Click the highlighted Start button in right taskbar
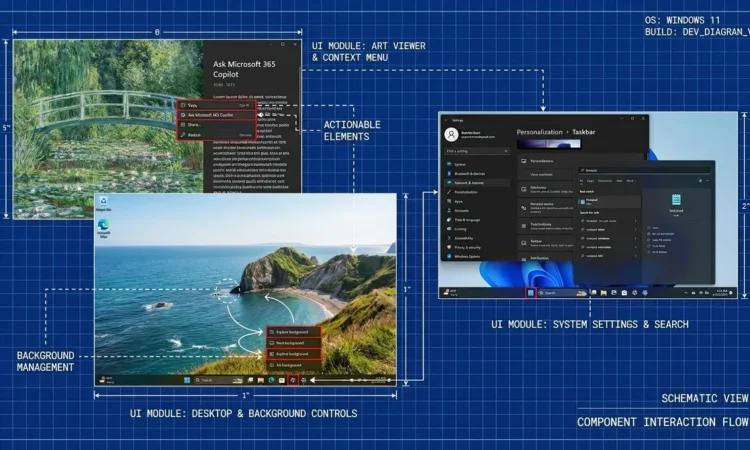Screen dimensions: 750x450 pos(529,293)
